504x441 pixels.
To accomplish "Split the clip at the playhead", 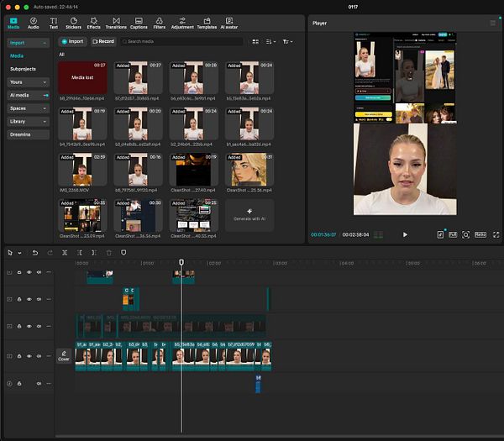I will 65,253.
